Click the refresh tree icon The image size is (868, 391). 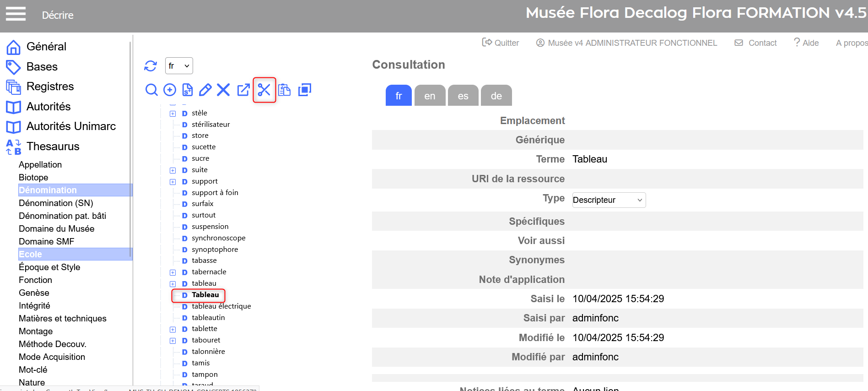(151, 66)
